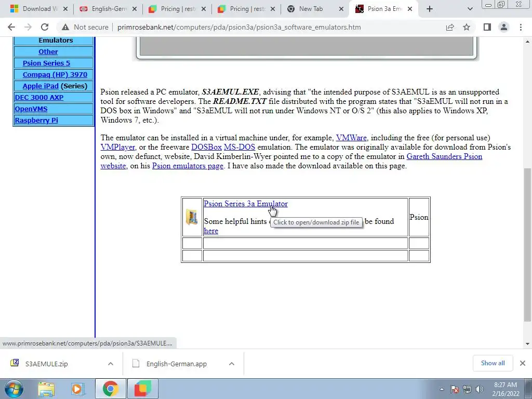This screenshot has height=399, width=532.
Task: Follow the VMWare link
Action: click(351, 138)
